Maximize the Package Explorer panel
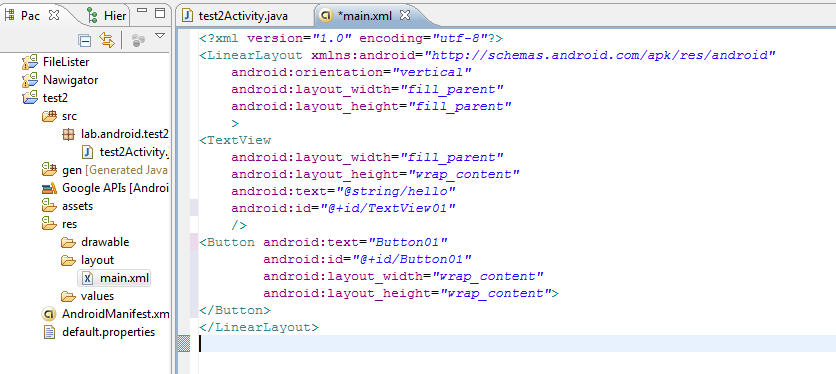 [x=159, y=13]
